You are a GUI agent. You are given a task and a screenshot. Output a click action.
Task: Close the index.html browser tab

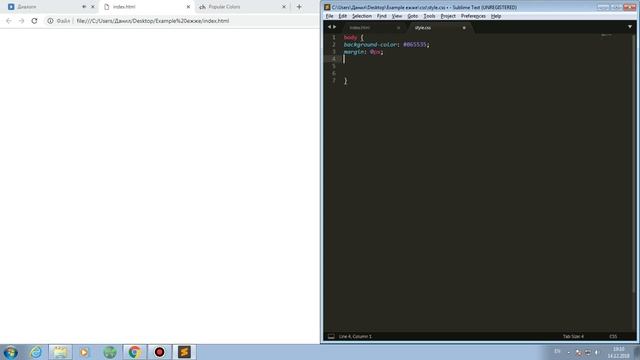[188, 7]
